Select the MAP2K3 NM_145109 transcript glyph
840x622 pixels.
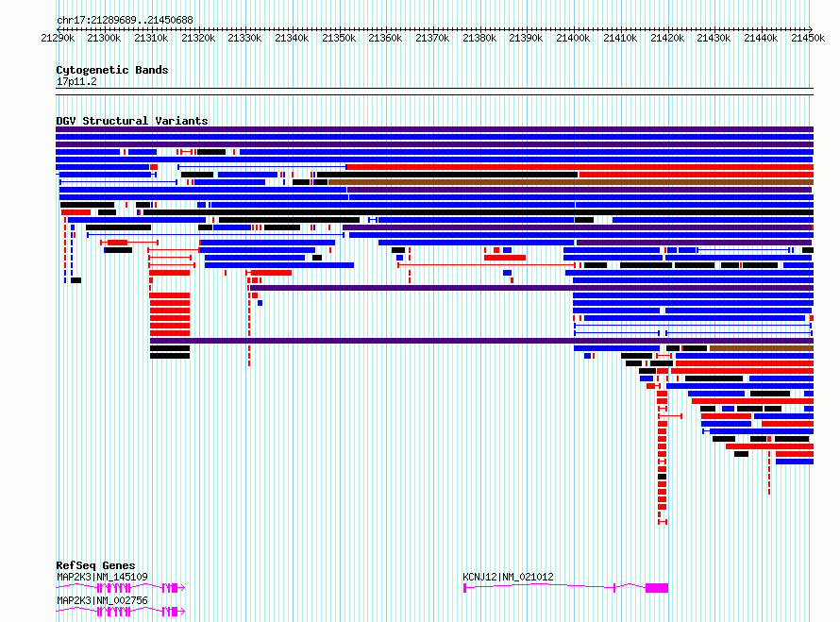pyautogui.click(x=121, y=588)
